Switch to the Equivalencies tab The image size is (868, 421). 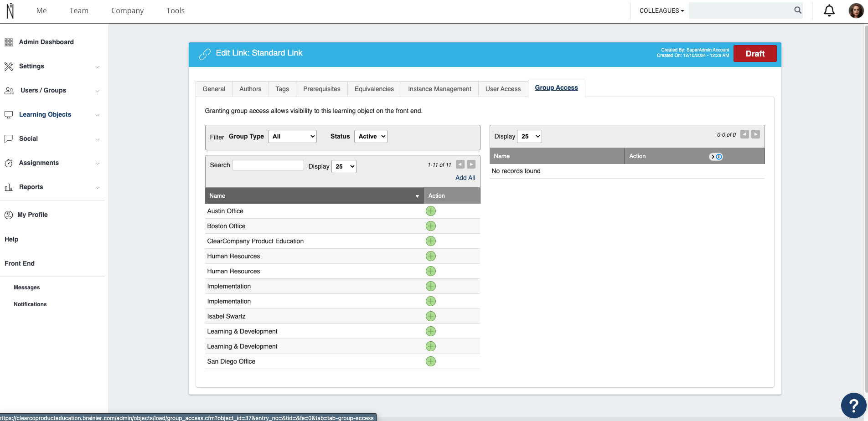(374, 89)
